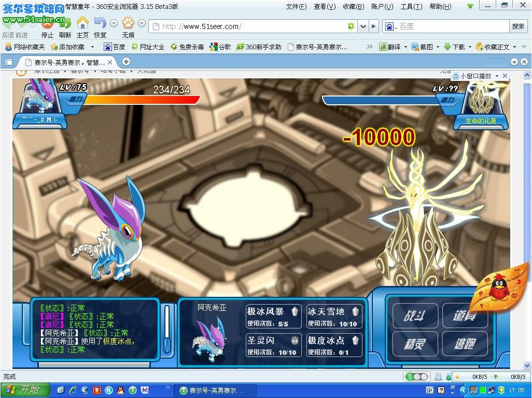
Task: Click the 收藏正文 save-content icon
Action: 493,47
